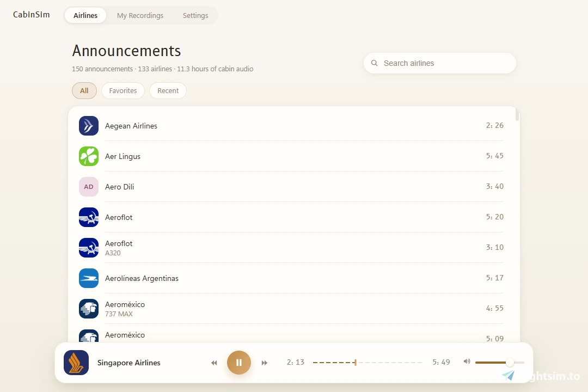The height and width of the screenshot is (392, 588).
Task: Filter by Recent announcements
Action: 168,91
